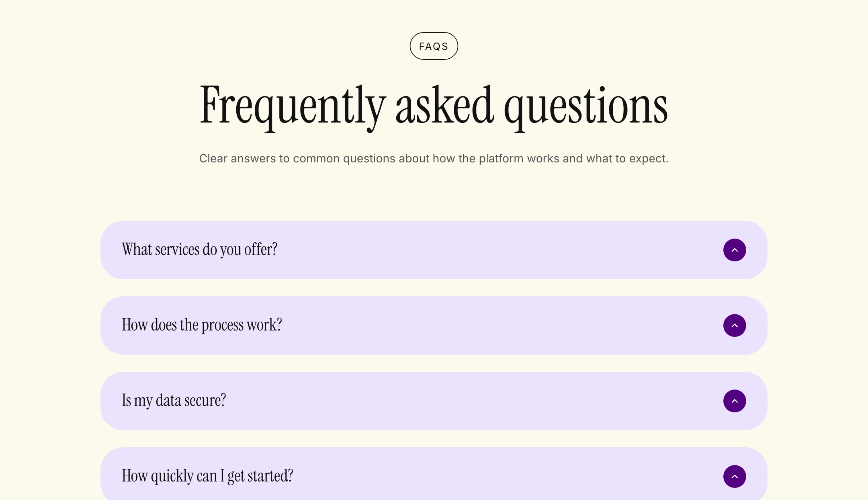Image resolution: width=868 pixels, height=500 pixels.
Task: Click the word "questions" in the main heading
Action: (586, 108)
